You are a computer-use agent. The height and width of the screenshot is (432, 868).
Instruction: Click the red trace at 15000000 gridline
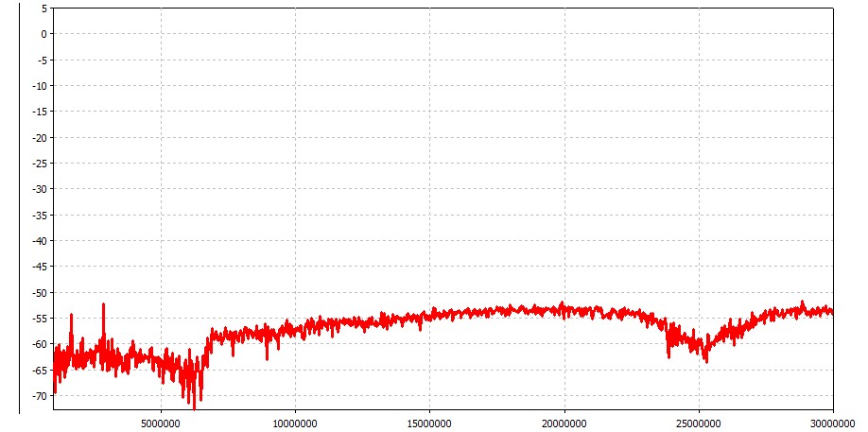[430, 316]
